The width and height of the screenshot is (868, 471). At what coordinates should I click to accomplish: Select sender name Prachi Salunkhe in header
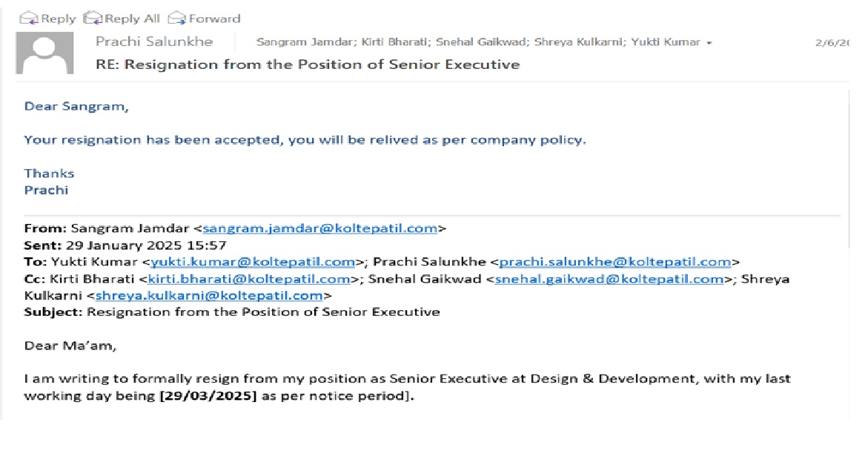[153, 42]
